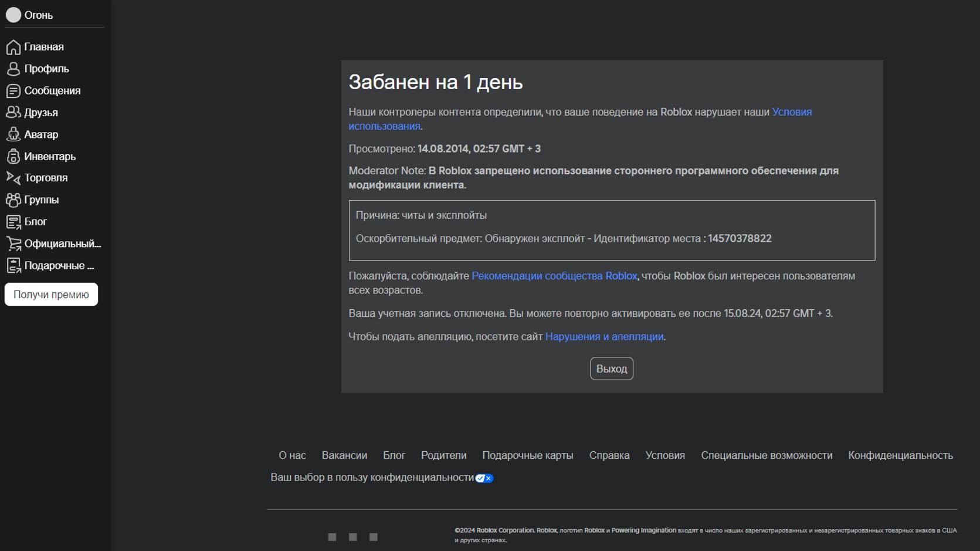Click the Получи премию button
This screenshot has width=980, height=551.
(51, 295)
